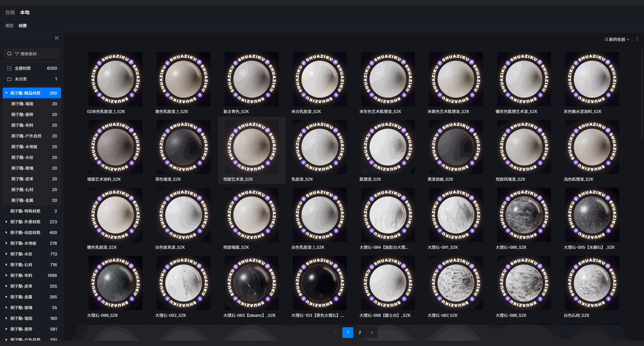Screen dimensions: 644x346
Task: Go to previous page arrow
Action: pos(335,333)
